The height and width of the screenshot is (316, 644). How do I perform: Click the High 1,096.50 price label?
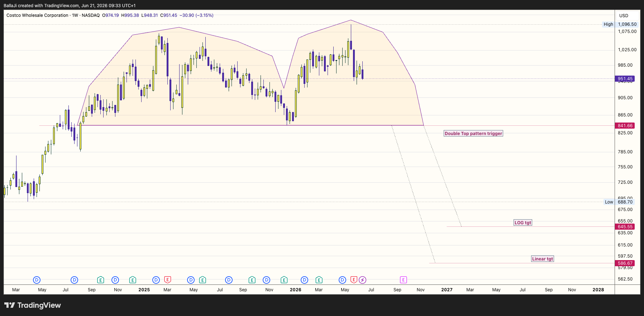(x=620, y=24)
